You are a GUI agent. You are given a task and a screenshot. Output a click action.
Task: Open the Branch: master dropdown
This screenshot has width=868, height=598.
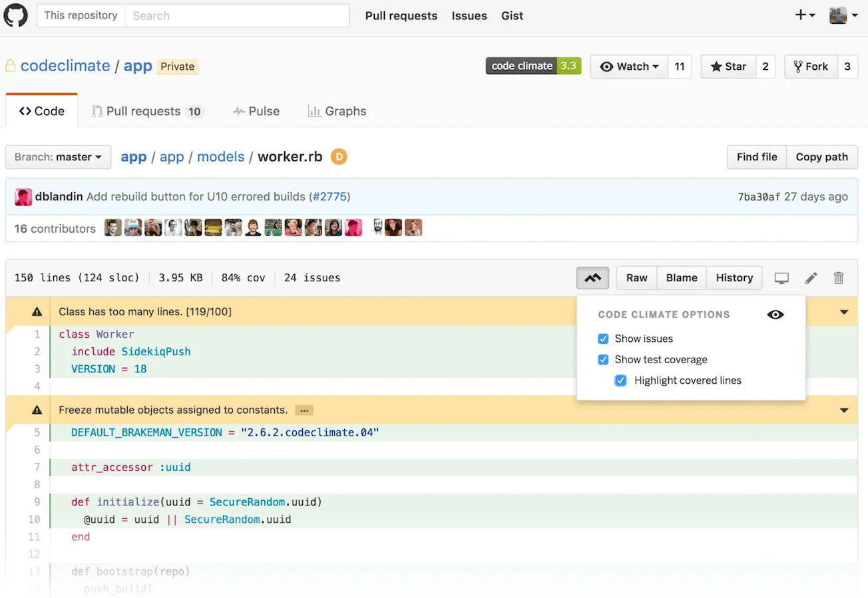click(58, 157)
